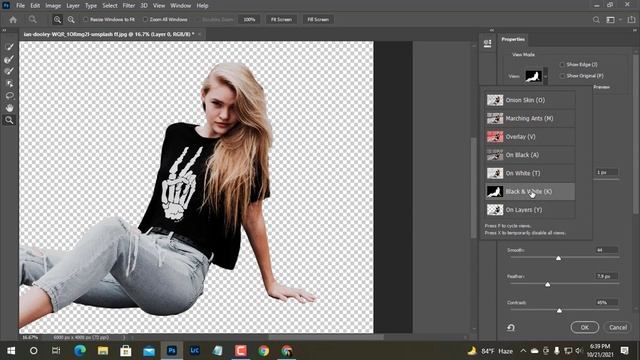640x360 pixels.
Task: Click the Fill Screen button
Action: tap(318, 20)
